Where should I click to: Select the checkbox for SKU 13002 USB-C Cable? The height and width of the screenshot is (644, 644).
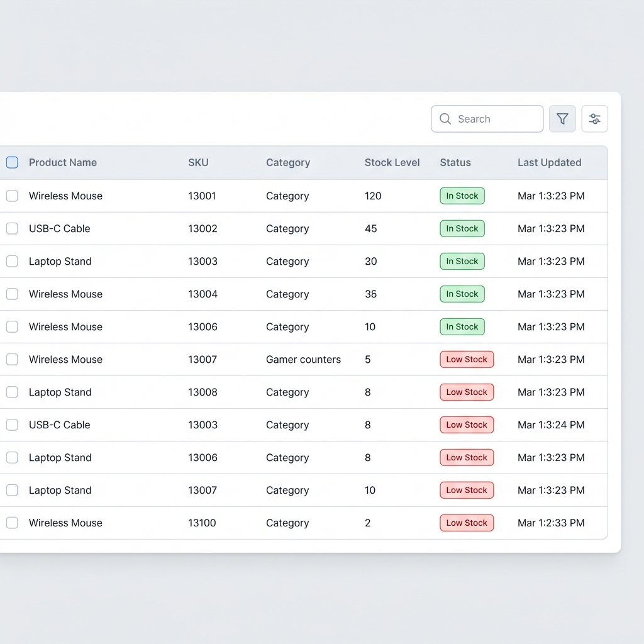[12, 228]
